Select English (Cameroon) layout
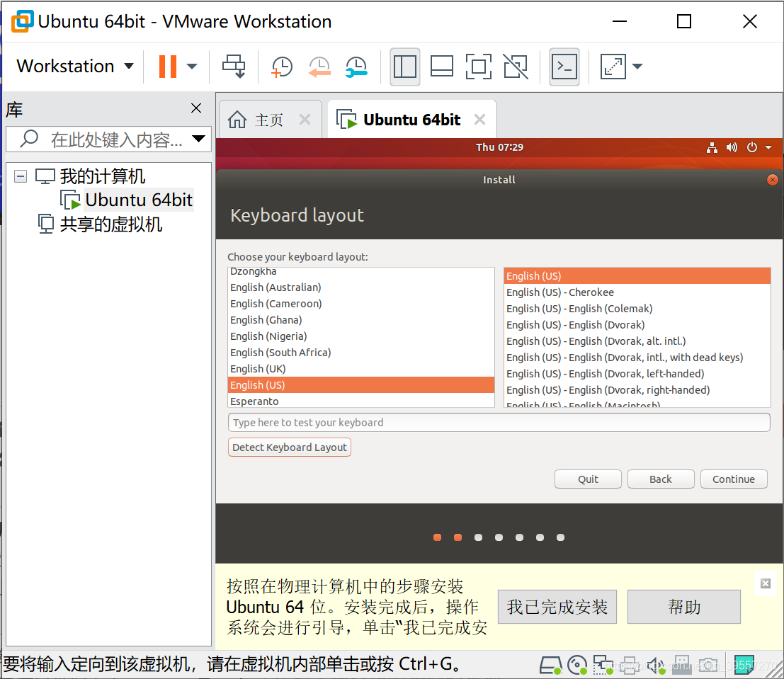Screen dimensions: 784x679 (361, 304)
